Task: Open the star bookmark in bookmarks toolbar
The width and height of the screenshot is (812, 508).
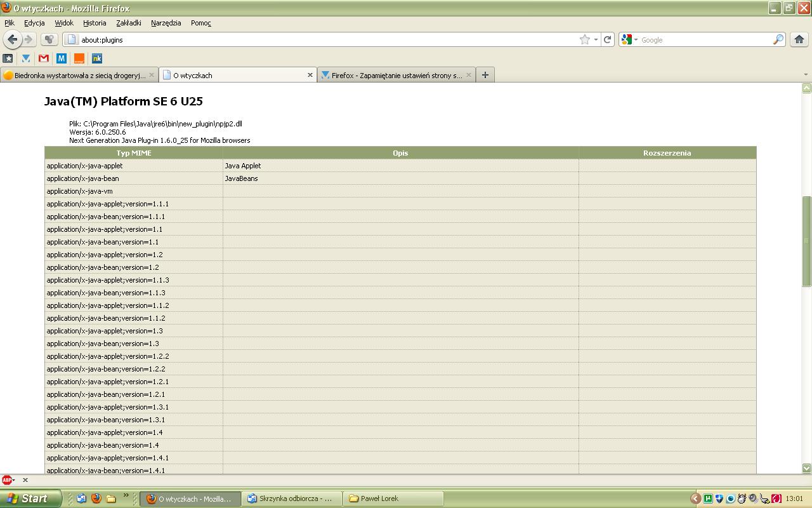Action: [8, 58]
